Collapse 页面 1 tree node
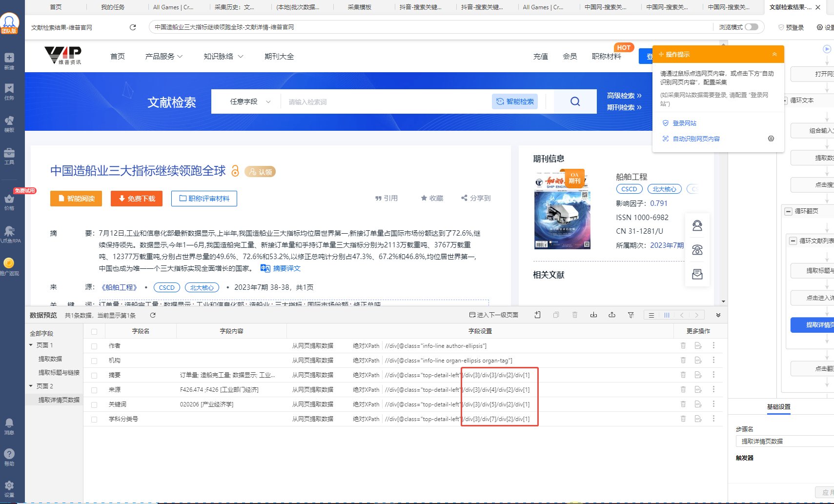The height and width of the screenshot is (504, 834). coord(31,345)
